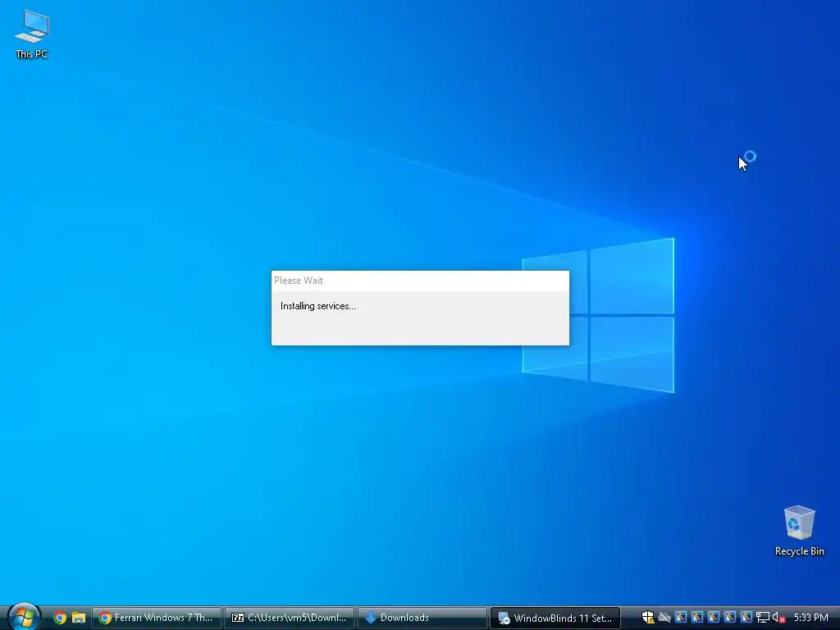
Task: Click the Please Wait dialog title
Action: click(299, 281)
